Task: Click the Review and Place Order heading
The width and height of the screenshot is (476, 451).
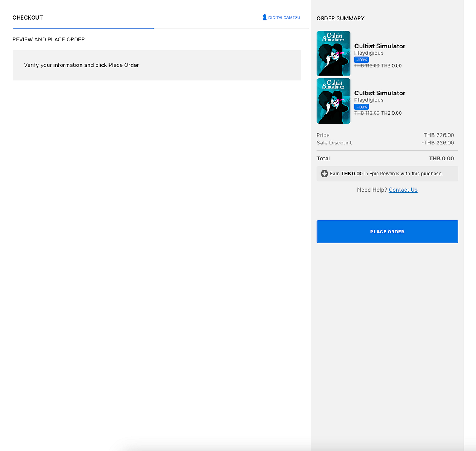Action: pyautogui.click(x=48, y=40)
